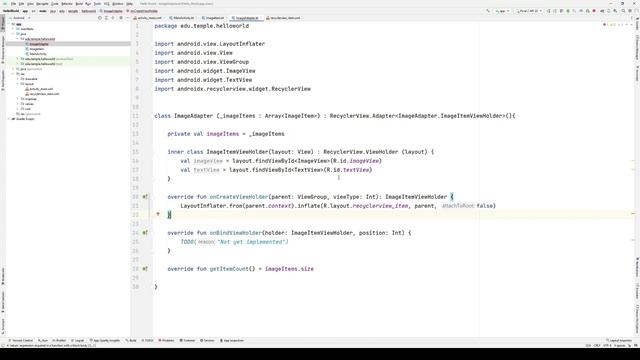Collapse the layout folder node
The width and height of the screenshot is (640, 360).
pos(18,84)
